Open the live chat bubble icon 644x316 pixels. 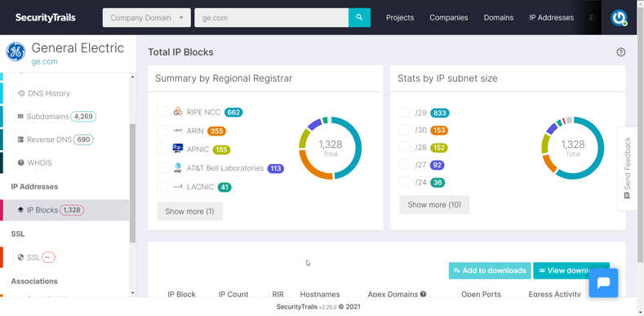603,283
